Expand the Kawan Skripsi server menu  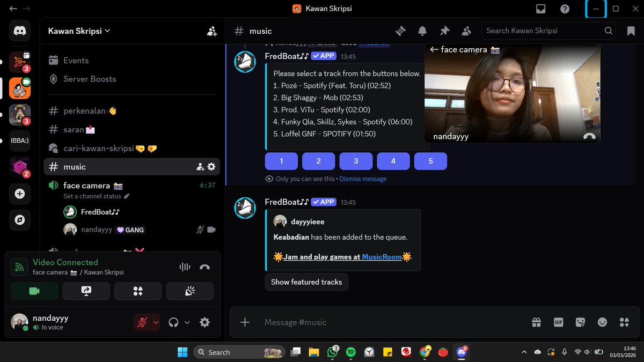pyautogui.click(x=79, y=31)
